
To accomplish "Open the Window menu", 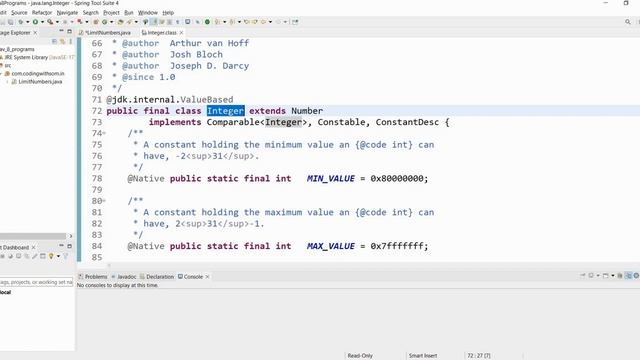I will tap(148, 13).
